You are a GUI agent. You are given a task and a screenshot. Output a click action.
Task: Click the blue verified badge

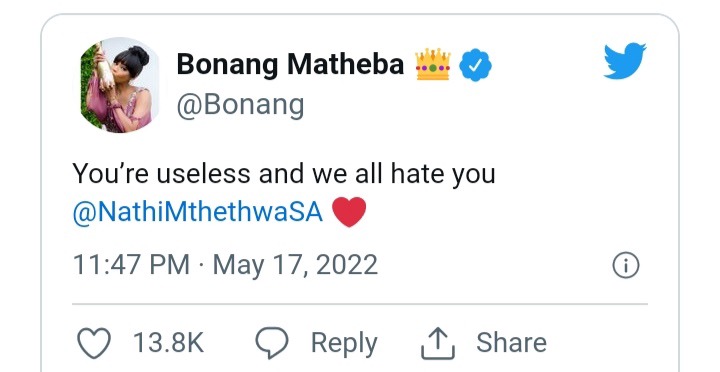(x=475, y=65)
